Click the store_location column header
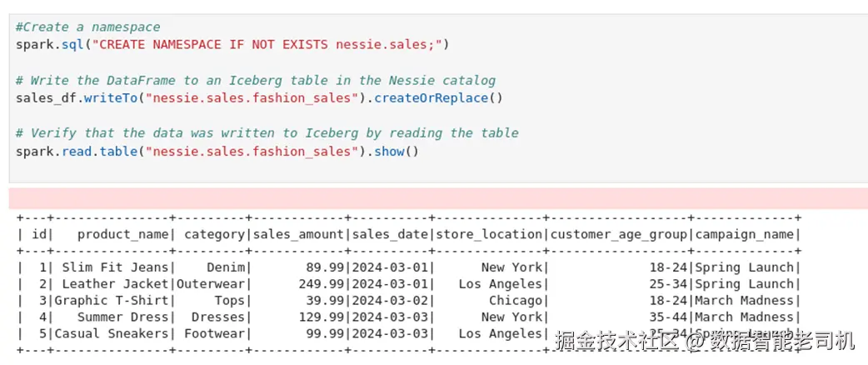Viewport: 868px width, 365px height. (489, 234)
